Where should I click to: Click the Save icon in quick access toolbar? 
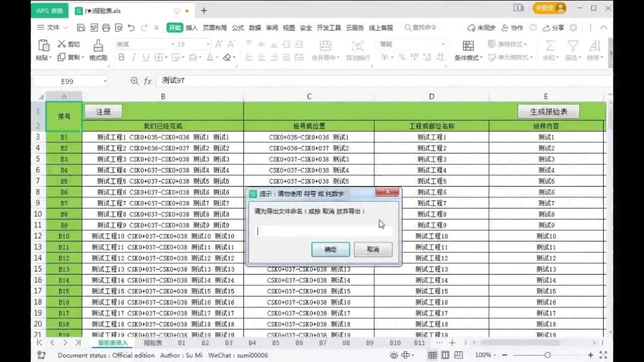coord(81,28)
